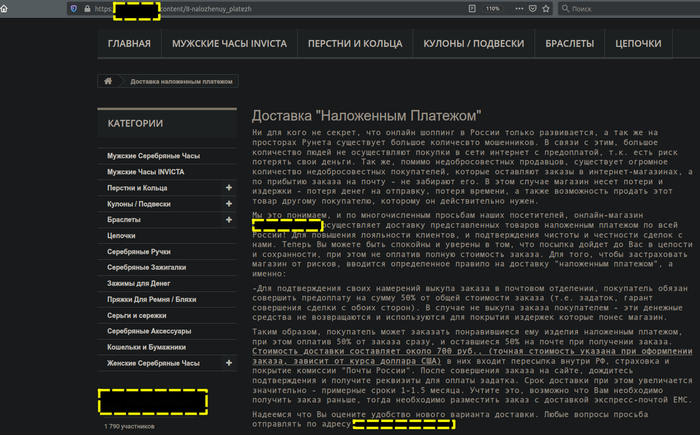Expand the Кулоны / Подвески category
Image resolution: width=700 pixels, height=435 pixels.
click(x=229, y=204)
